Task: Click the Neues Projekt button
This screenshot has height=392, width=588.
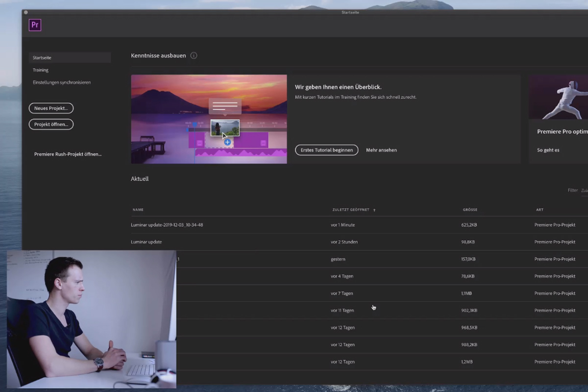Action: [x=51, y=108]
